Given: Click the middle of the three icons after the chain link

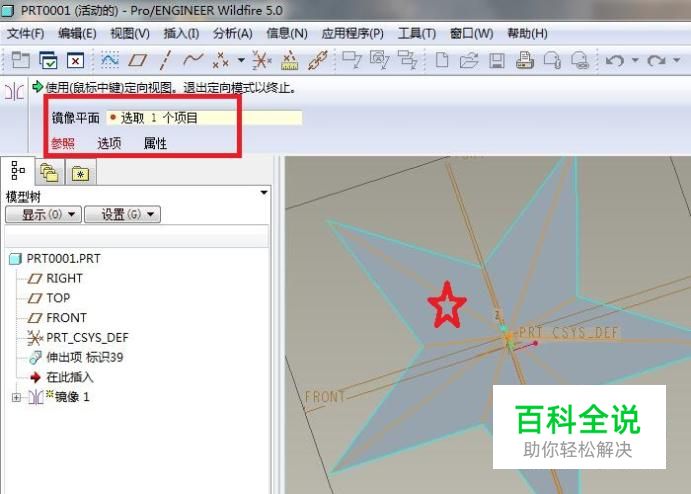Looking at the screenshot, I should [379, 60].
